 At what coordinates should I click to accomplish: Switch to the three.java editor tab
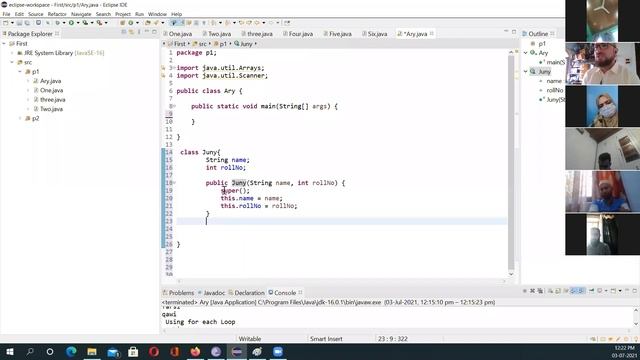pyautogui.click(x=257, y=34)
